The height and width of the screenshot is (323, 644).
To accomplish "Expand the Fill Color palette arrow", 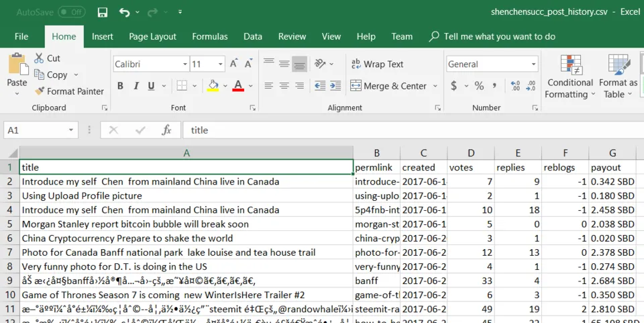I will point(225,86).
